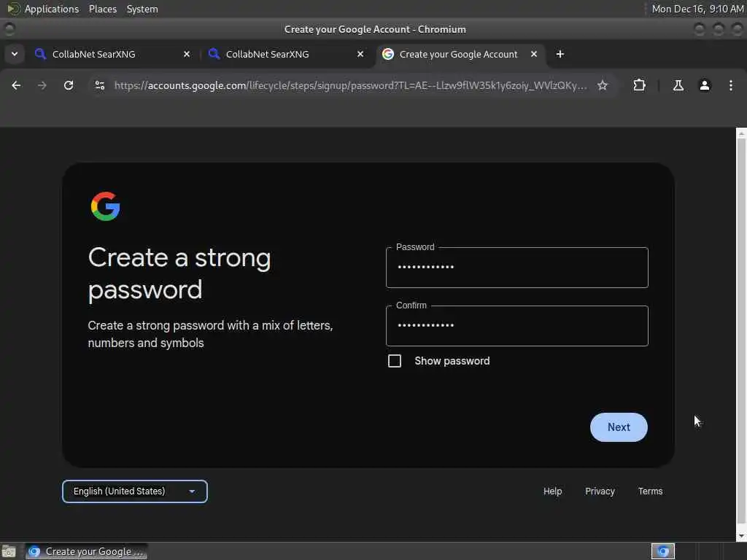This screenshot has height=560, width=747.
Task: Open the System menu
Action: click(x=142, y=9)
